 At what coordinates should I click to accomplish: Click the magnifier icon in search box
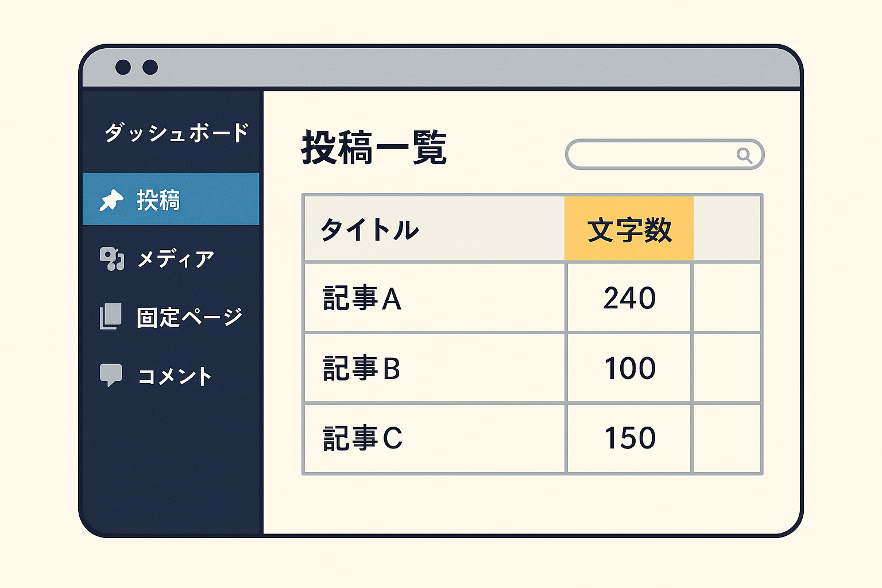(744, 155)
